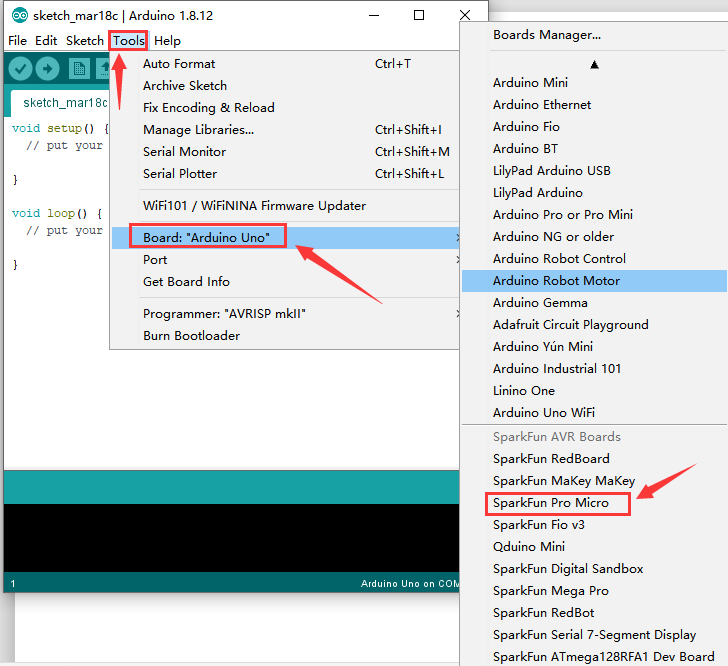Screen dimensions: 728x666
Task: Launch WiFi101 / WiFiNINA Firmware Updater
Action: tap(284, 205)
